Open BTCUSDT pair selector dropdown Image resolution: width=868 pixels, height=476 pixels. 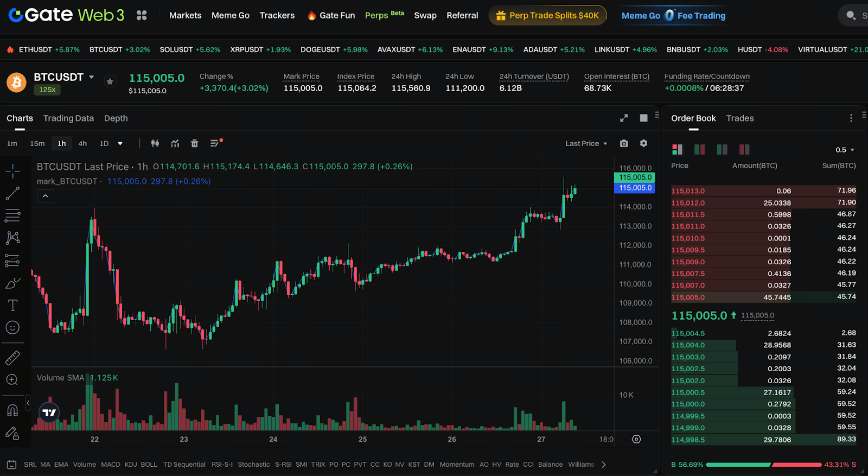92,77
